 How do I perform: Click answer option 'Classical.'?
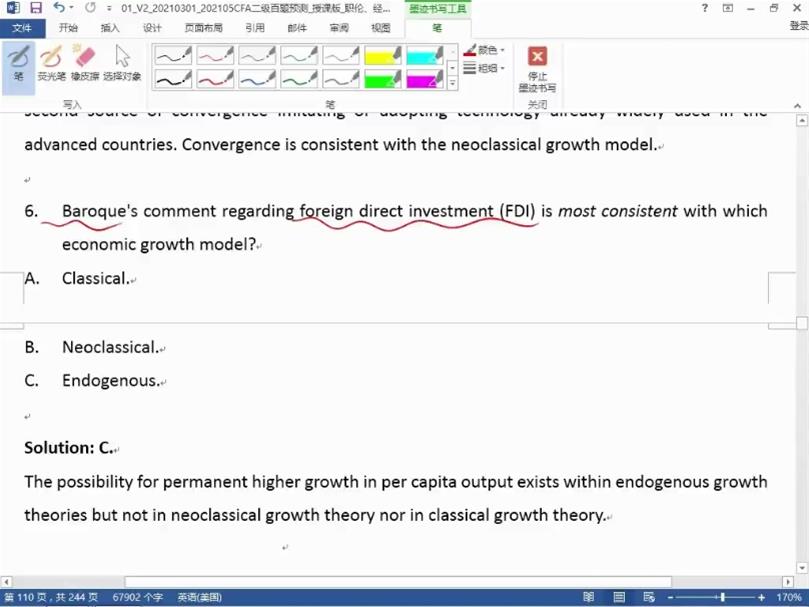(x=96, y=279)
